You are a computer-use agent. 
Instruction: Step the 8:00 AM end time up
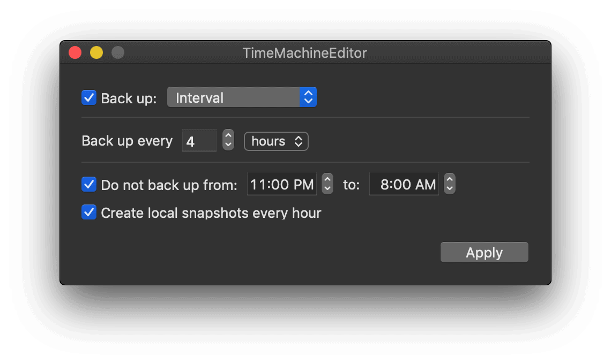coord(450,178)
